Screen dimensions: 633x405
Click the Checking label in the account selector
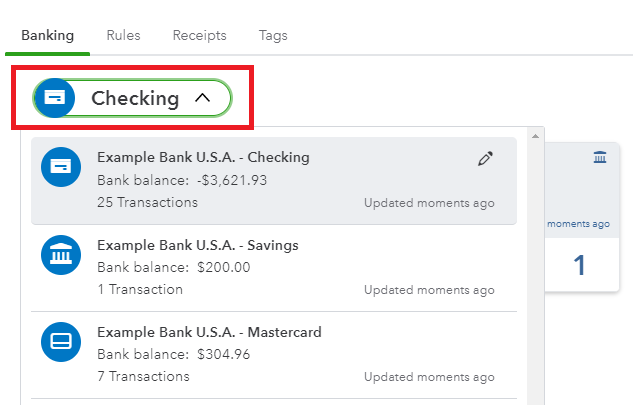click(135, 98)
